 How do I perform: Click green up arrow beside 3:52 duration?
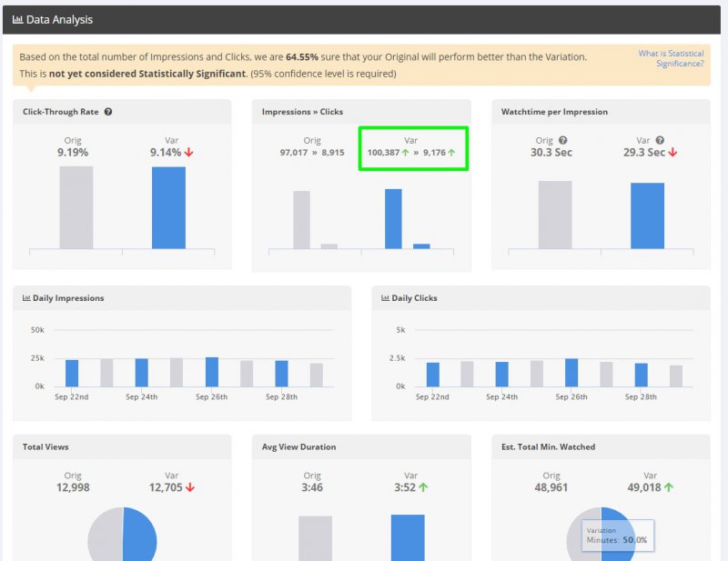(423, 487)
